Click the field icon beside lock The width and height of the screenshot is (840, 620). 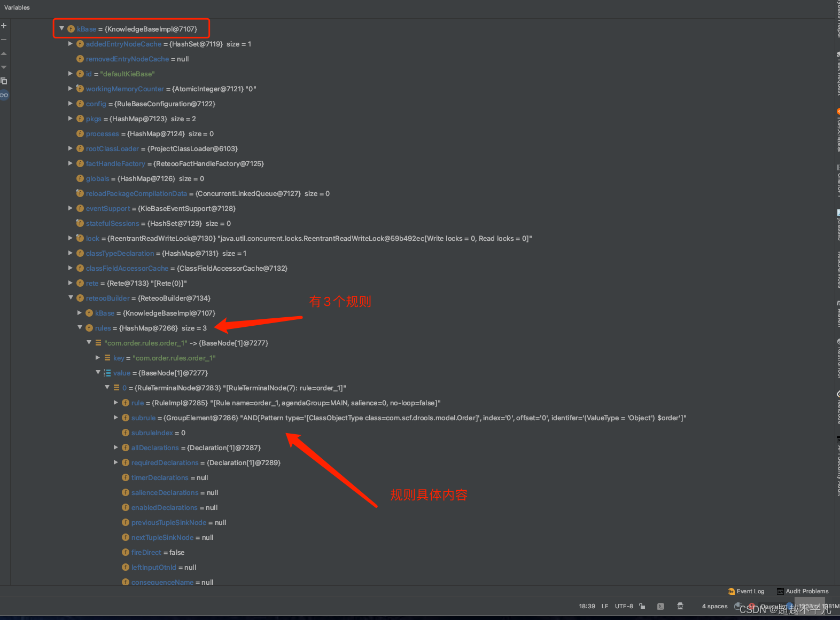coord(80,238)
